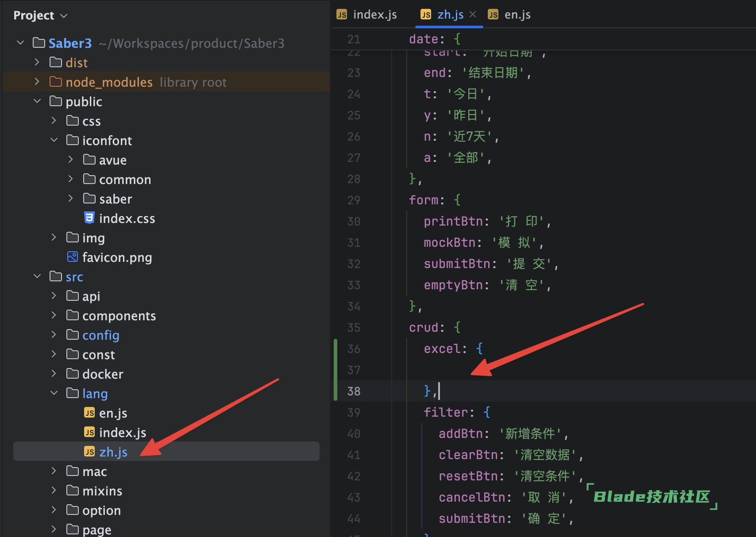This screenshot has height=537, width=756.
Task: Click the img folder icon
Action: click(x=73, y=237)
